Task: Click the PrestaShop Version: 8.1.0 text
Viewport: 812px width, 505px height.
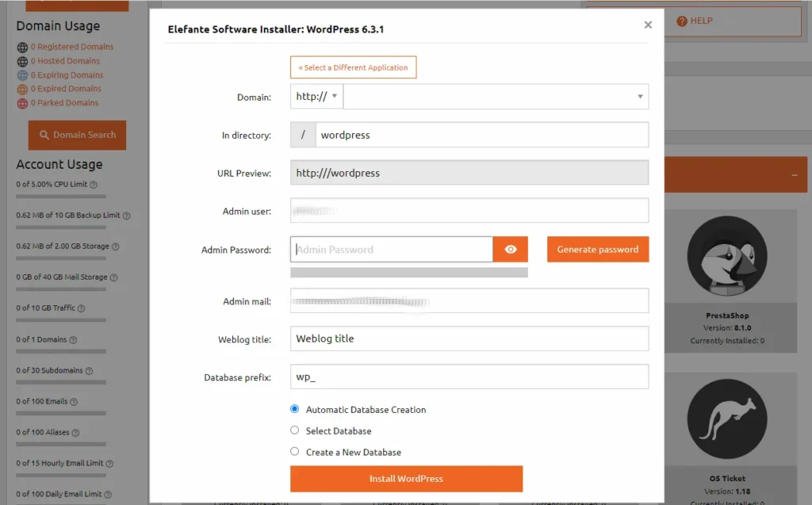Action: coord(727,328)
